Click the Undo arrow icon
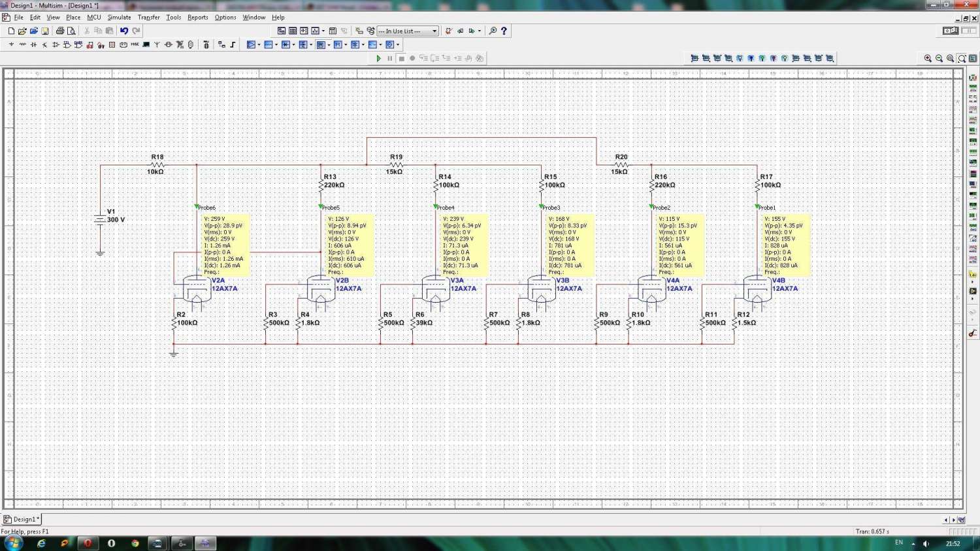 pos(123,31)
